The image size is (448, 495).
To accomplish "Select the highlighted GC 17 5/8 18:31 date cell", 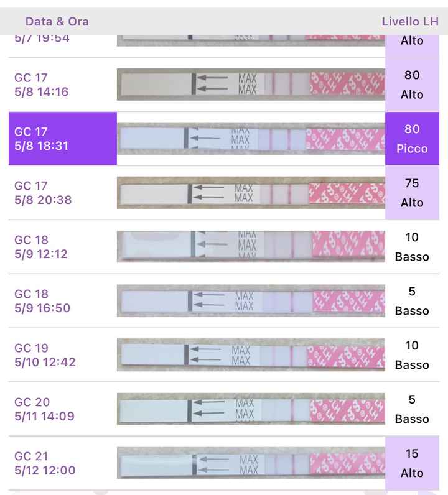I will pos(62,139).
